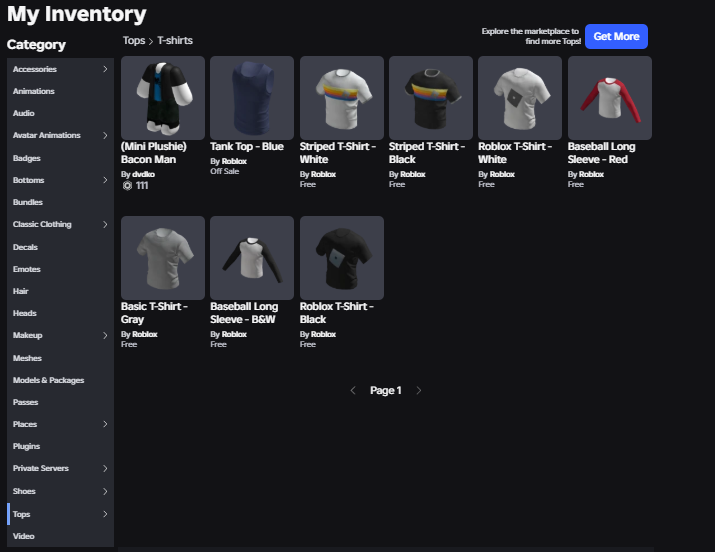The height and width of the screenshot is (552, 715).
Task: Open Baseball Long Sleeve - B&W thumbnail
Action: tap(252, 258)
